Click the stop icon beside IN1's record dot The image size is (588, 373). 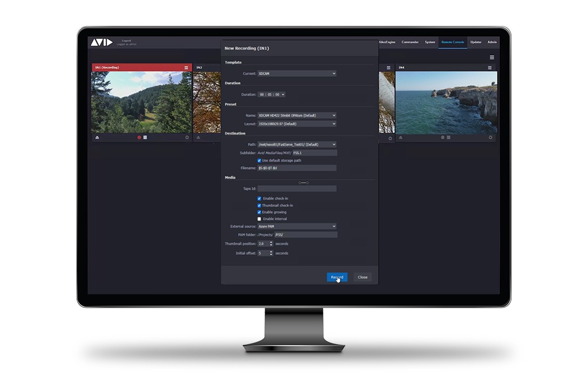coord(145,137)
